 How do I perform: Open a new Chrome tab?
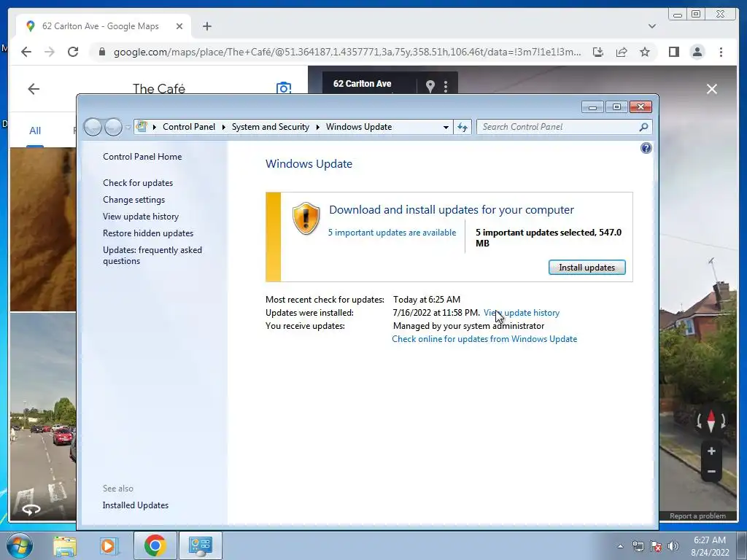click(206, 26)
